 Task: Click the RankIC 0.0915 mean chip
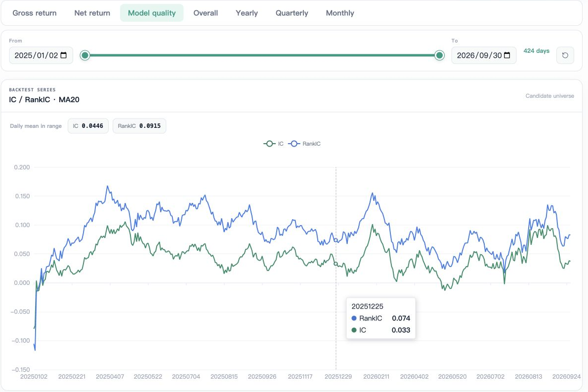click(x=139, y=126)
